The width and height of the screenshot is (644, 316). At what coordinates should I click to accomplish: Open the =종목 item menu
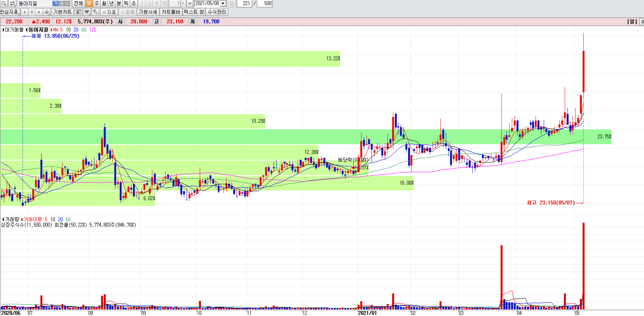click(x=127, y=12)
